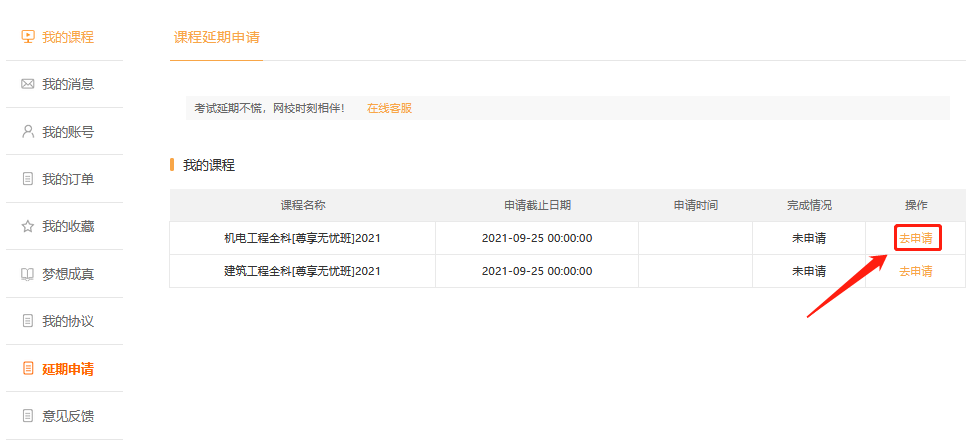Click the icon beside 意见反馈

click(28, 415)
